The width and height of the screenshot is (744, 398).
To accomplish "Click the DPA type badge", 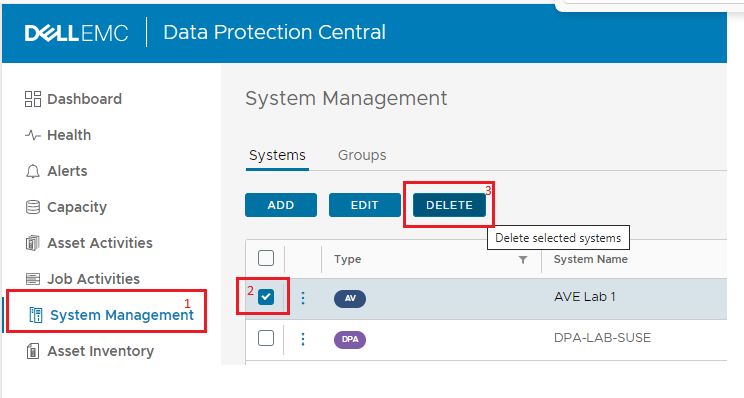I will click(350, 339).
